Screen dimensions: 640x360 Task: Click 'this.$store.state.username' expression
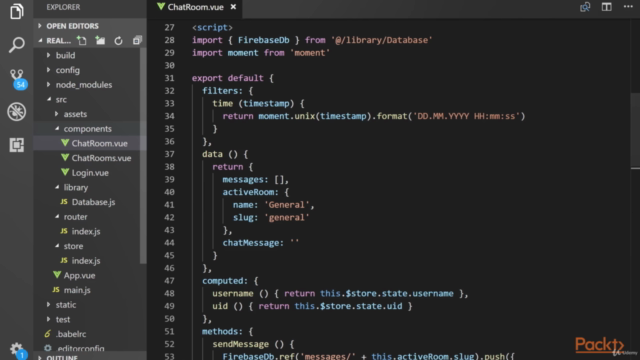[x=387, y=293]
